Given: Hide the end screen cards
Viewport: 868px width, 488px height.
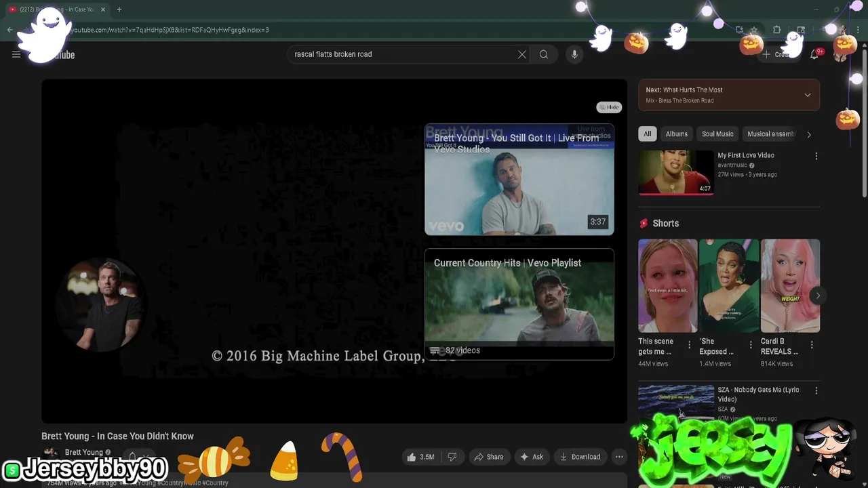Looking at the screenshot, I should click(x=609, y=107).
